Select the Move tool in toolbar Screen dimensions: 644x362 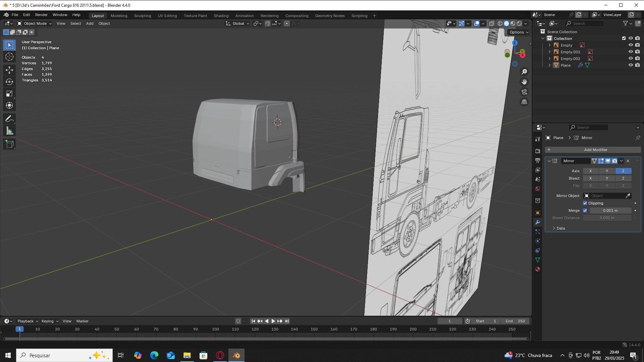(9, 70)
